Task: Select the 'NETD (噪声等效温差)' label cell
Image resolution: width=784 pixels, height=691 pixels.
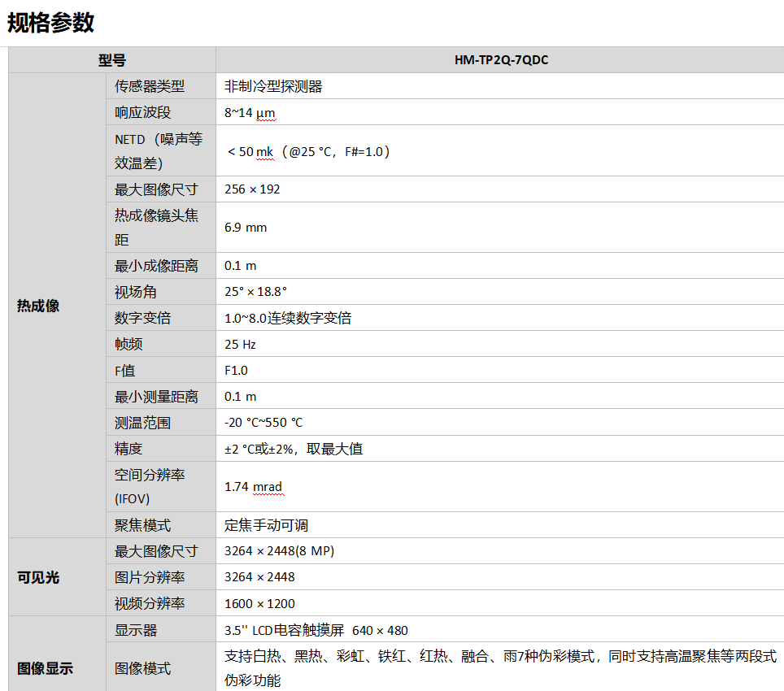Action: pos(161,150)
